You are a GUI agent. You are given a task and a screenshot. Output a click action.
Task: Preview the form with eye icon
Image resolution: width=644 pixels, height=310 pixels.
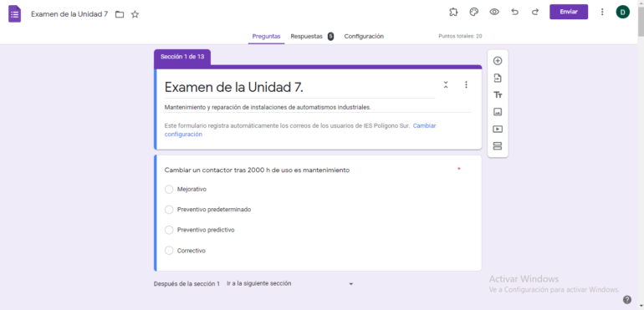point(494,12)
